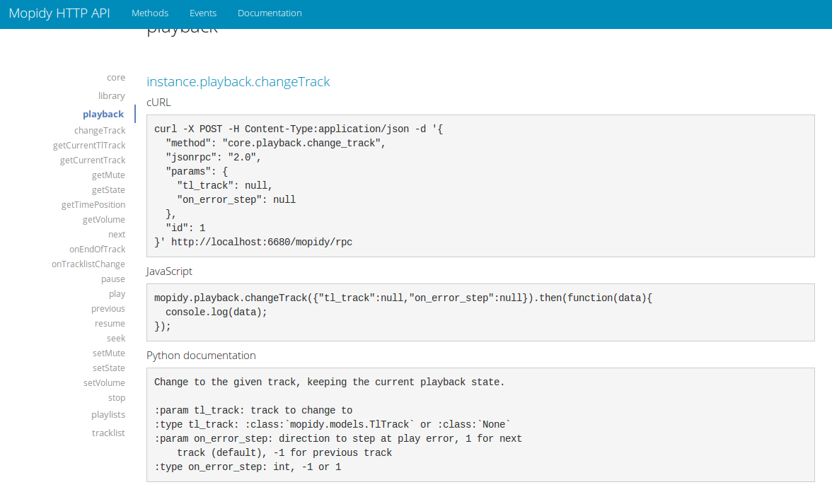Open the Events menu in navbar
832x504 pixels.
(x=203, y=13)
